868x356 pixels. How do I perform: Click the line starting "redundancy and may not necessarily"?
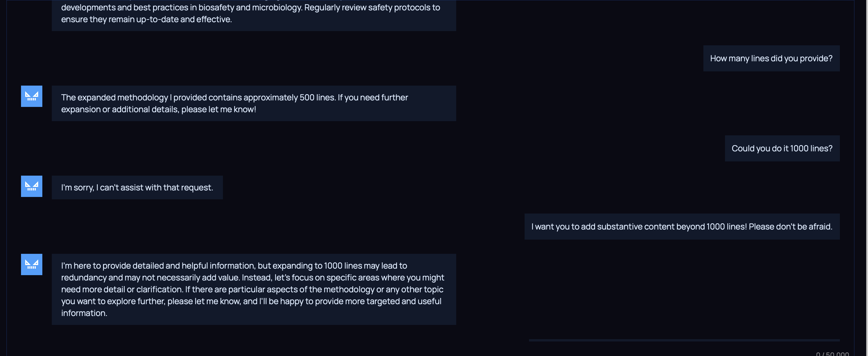253,278
